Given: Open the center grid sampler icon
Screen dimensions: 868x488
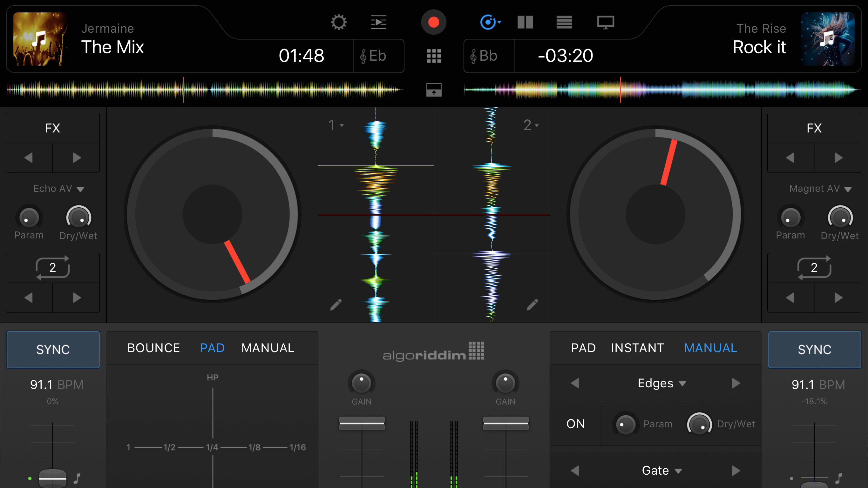Looking at the screenshot, I should [434, 56].
